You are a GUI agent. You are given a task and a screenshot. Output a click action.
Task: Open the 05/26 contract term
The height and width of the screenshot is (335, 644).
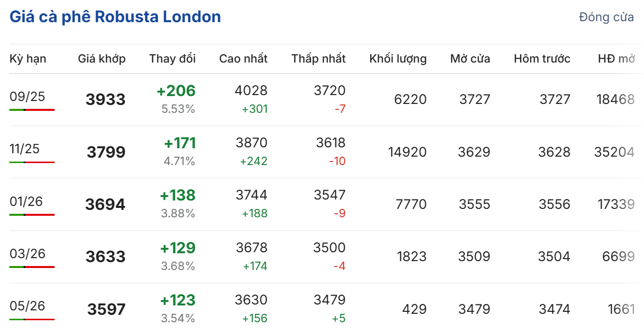point(27,306)
